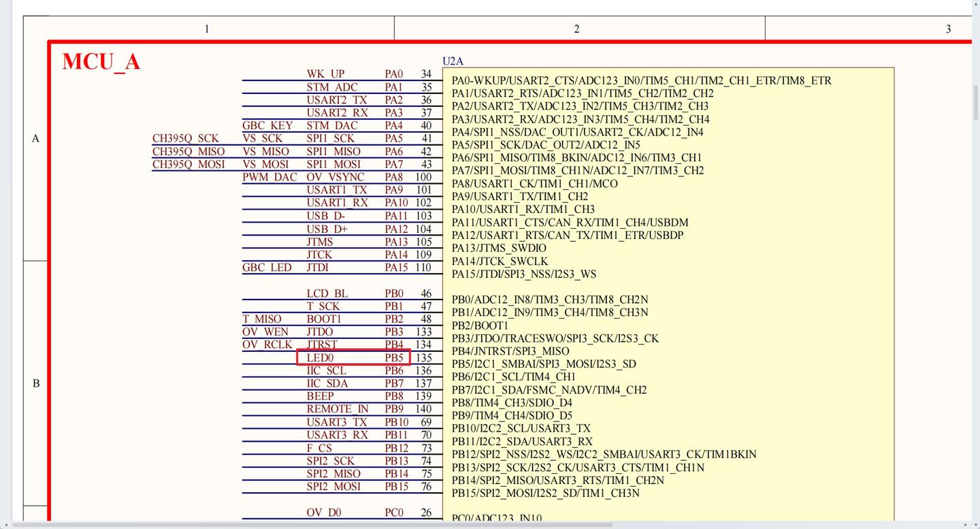
Task: Click the PB4/JNTRST/SPI3_MISO pin description
Action: pos(510,351)
